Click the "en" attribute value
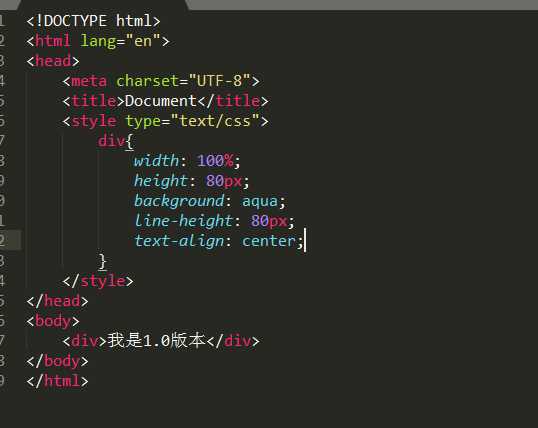538x428 pixels. pyautogui.click(x=143, y=41)
